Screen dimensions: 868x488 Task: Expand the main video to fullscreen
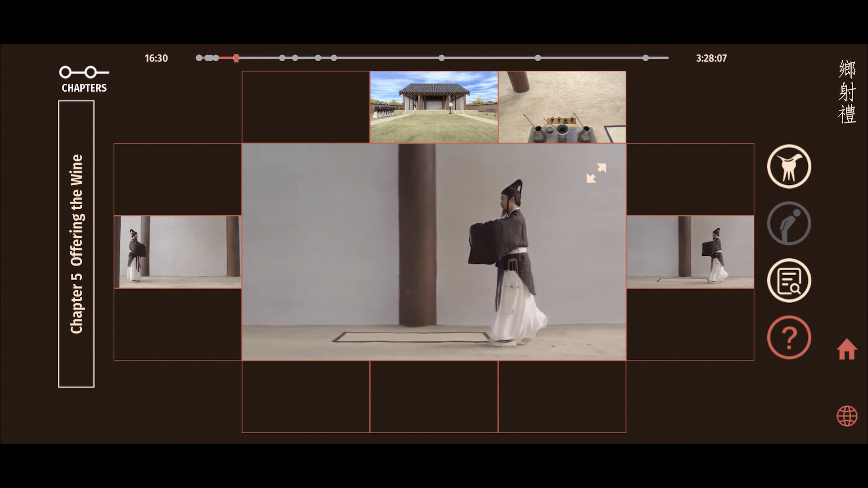[x=596, y=173]
